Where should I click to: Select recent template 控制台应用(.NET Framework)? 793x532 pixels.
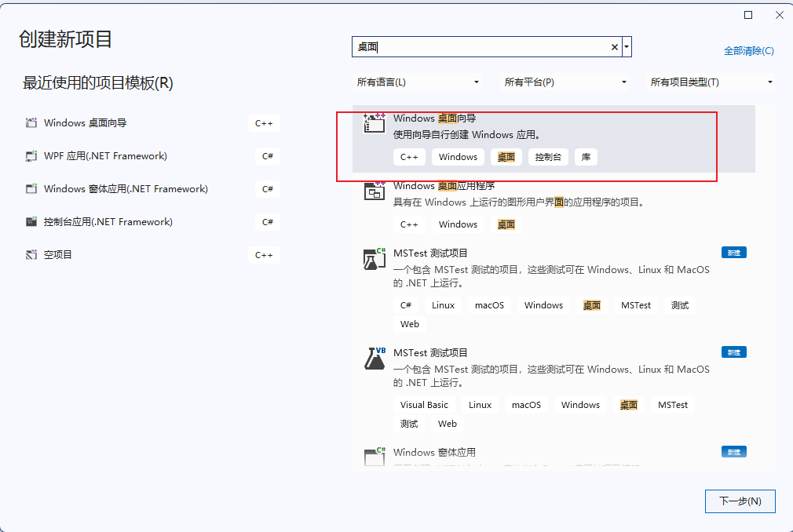click(x=108, y=222)
